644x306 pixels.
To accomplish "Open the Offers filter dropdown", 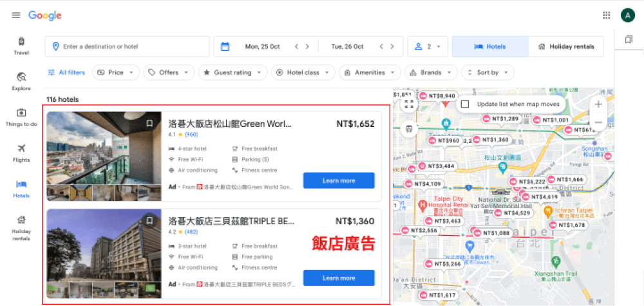I will tap(168, 72).
